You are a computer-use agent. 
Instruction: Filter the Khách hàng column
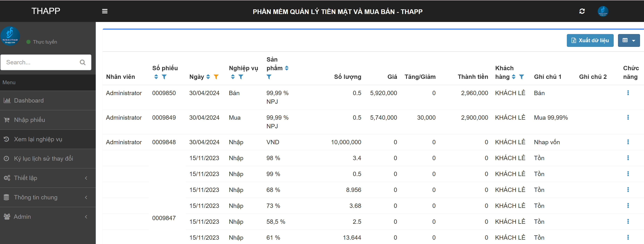point(521,77)
